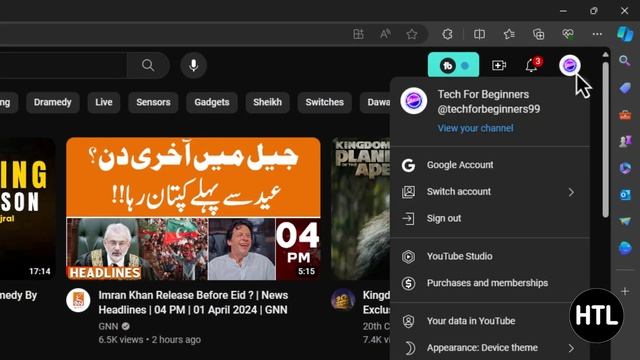640x360 pixels.
Task: Select the Sensors filter chip
Action: [153, 102]
